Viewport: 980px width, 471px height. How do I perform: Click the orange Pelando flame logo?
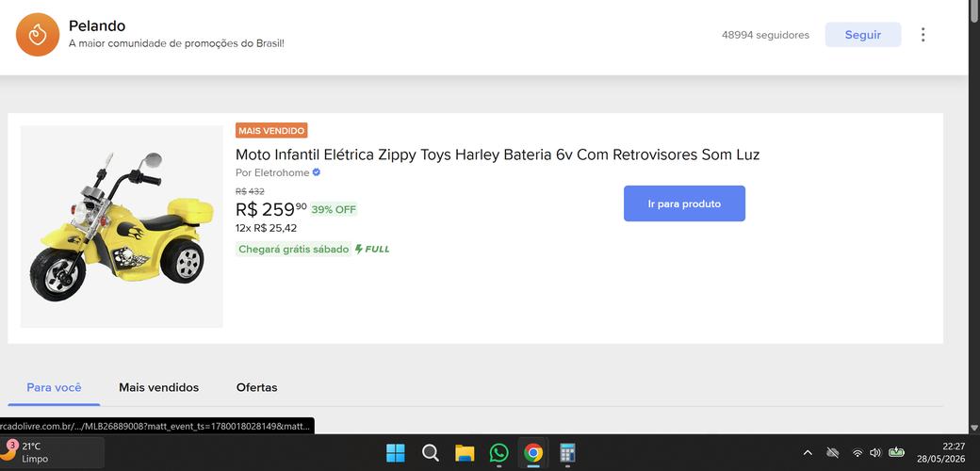click(x=38, y=35)
